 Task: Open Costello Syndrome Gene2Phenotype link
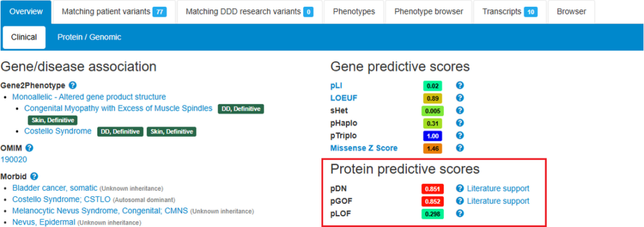click(x=57, y=131)
